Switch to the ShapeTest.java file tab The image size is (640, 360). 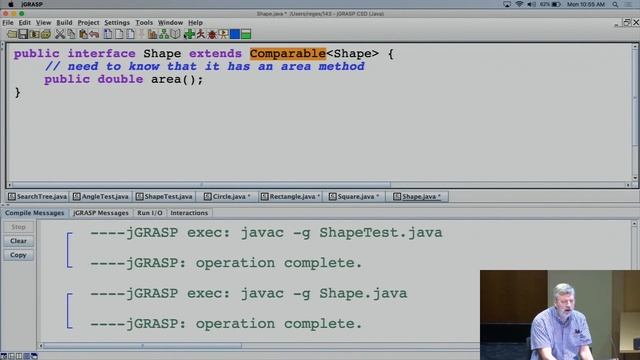[164, 197]
